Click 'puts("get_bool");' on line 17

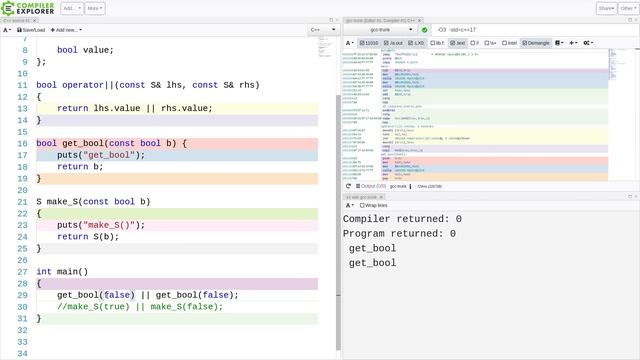tap(101, 155)
